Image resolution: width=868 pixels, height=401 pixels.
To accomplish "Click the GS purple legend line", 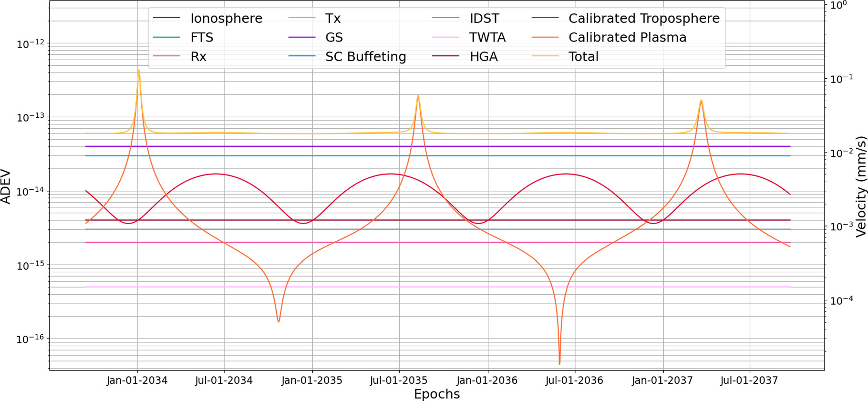I will [302, 37].
